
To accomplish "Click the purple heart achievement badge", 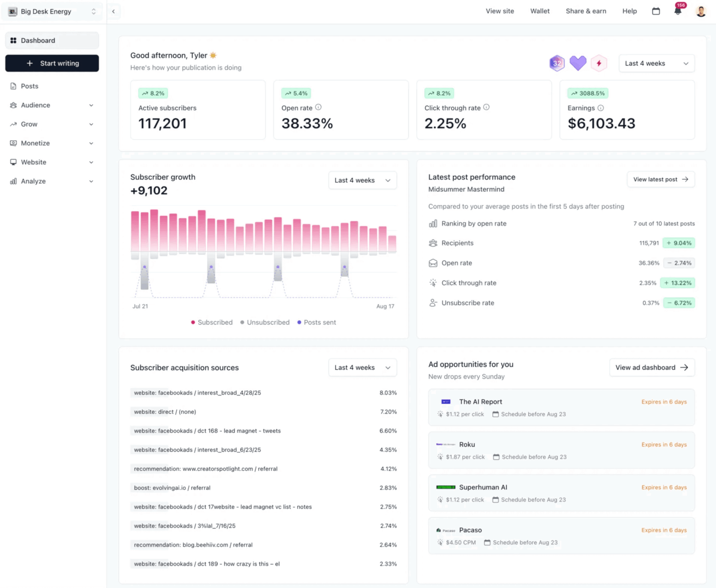I will click(x=578, y=63).
